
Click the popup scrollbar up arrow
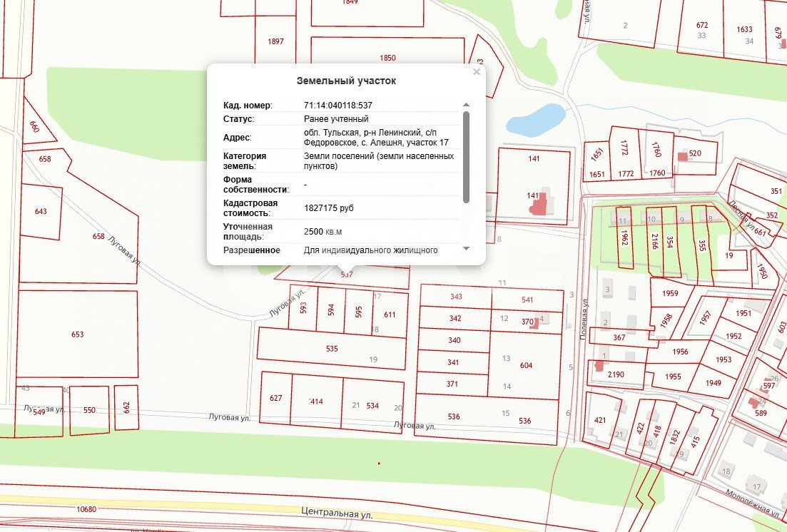point(466,105)
